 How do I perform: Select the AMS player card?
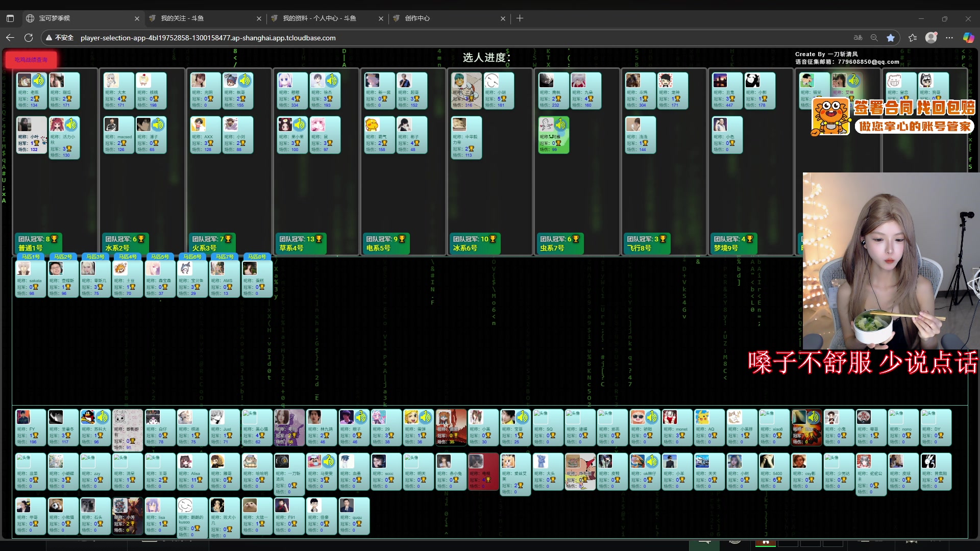225,279
